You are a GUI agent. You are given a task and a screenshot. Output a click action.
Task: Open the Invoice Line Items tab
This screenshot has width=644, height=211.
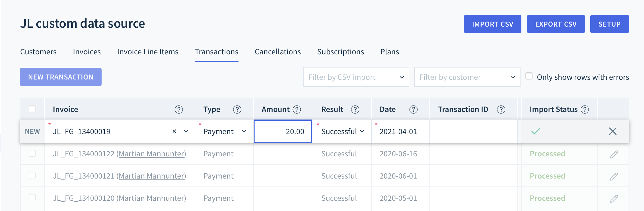click(x=148, y=52)
